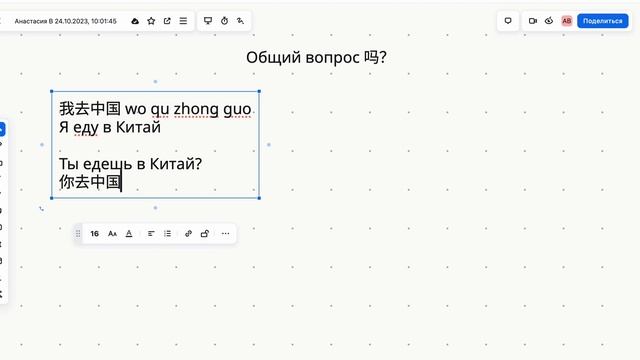Viewport: 640px width, 360px height.
Task: Toggle collaborator cursors visibility eye icon
Action: point(549,21)
